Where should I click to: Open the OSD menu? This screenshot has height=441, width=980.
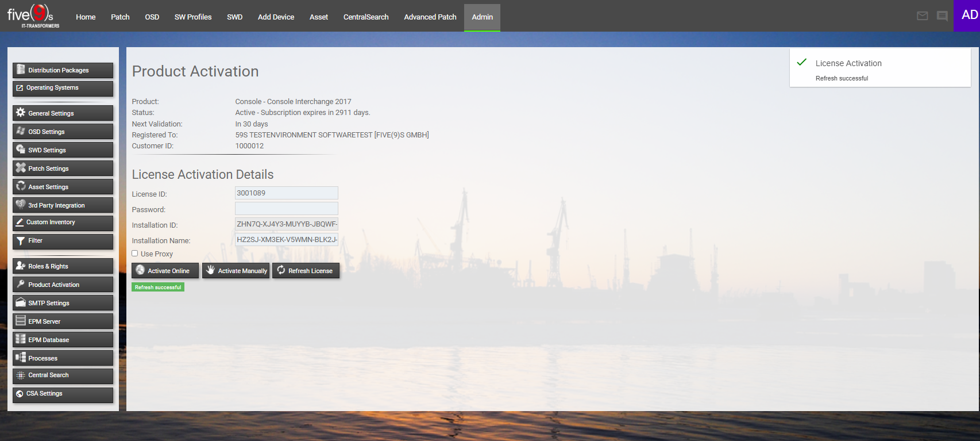click(152, 17)
